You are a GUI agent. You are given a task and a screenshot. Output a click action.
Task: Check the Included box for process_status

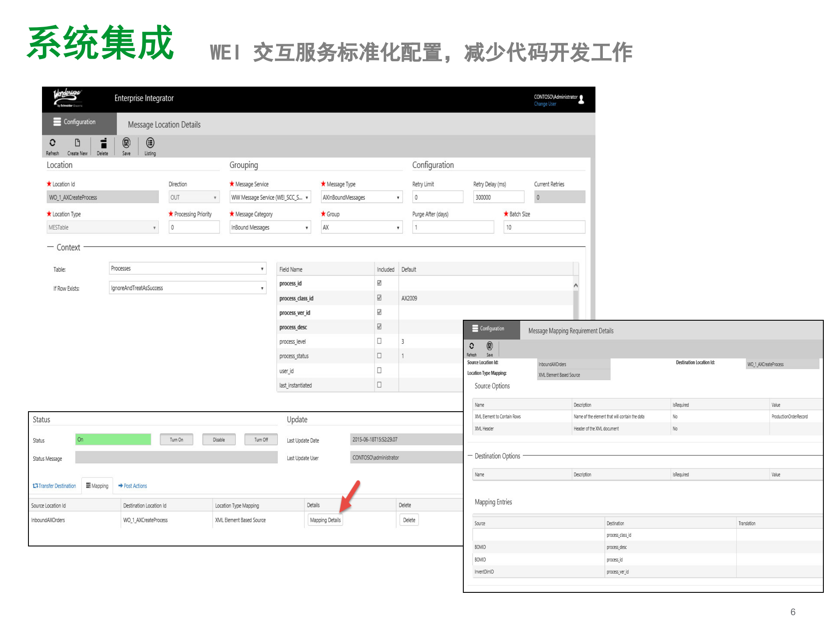click(379, 356)
